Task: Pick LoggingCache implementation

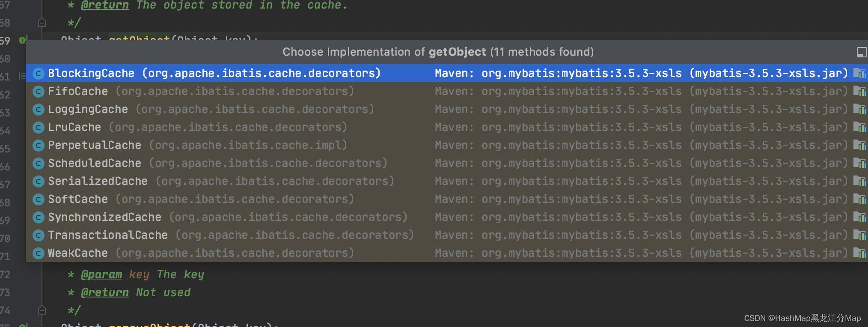Action: 447,109
